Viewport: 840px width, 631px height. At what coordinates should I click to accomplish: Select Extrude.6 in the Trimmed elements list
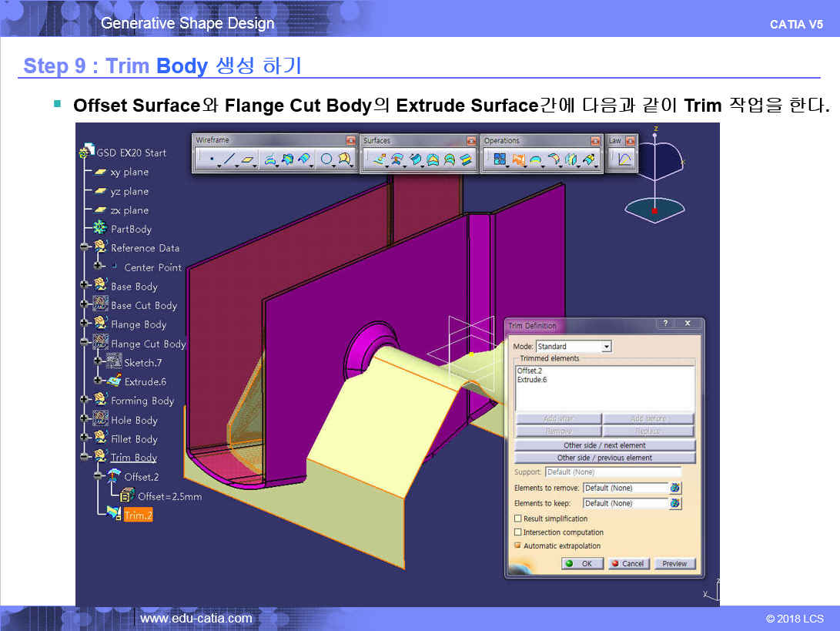534,380
